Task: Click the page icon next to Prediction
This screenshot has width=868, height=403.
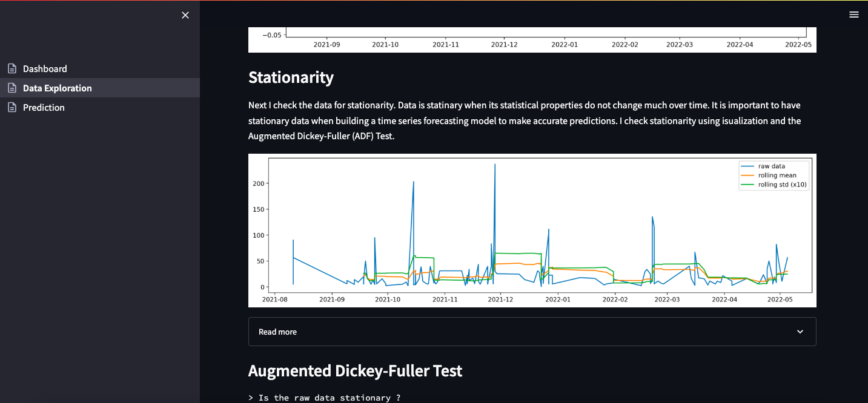Action: pos(11,107)
